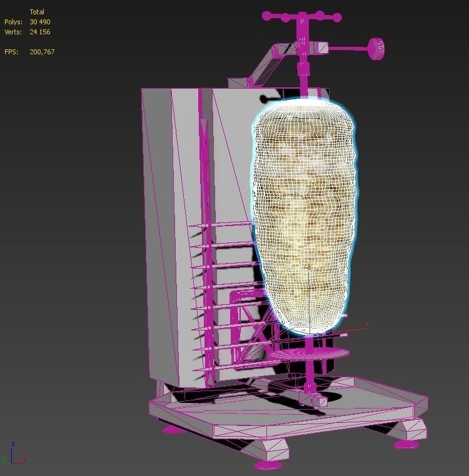Select the "Polys:" statistics label
This screenshot has width=469, height=476.
[13, 22]
